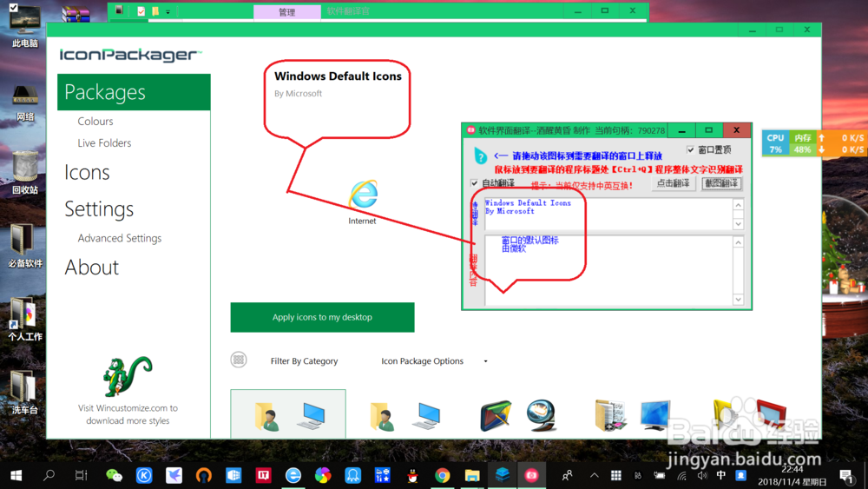This screenshot has width=868, height=489.
Task: Select the 个人工作 desktop folder
Action: [25, 320]
